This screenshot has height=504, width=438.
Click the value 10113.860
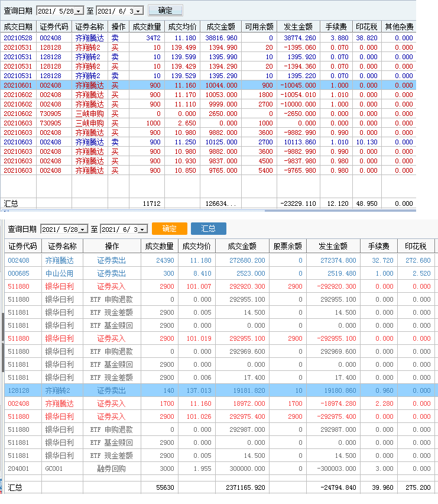pyautogui.click(x=300, y=142)
